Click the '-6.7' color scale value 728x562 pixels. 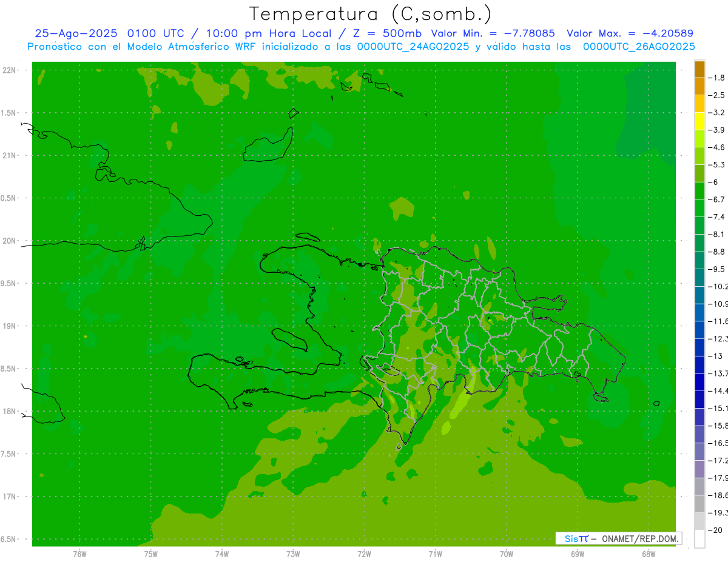tap(716, 199)
